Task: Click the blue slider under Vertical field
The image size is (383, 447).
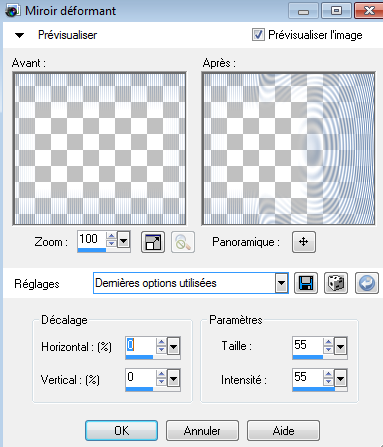Action: coord(153,389)
